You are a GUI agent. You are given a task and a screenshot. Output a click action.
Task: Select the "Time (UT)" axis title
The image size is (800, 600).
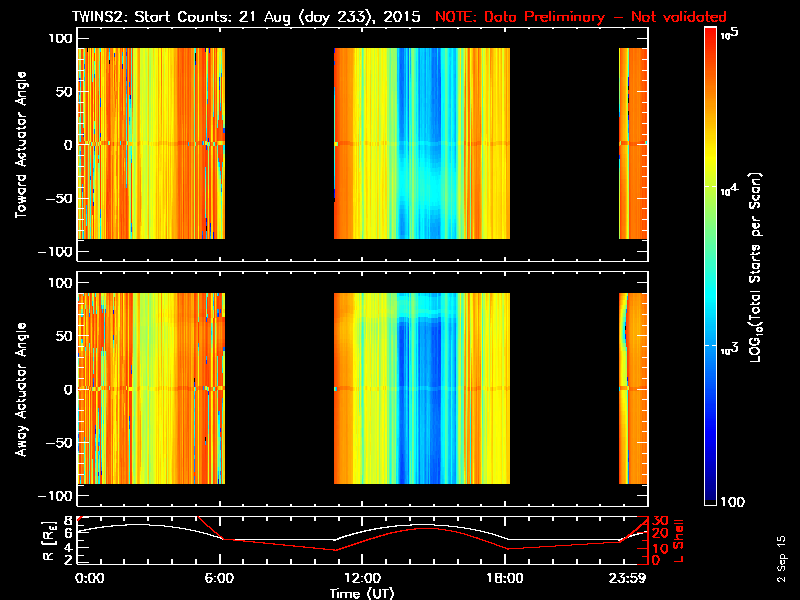coord(362,593)
